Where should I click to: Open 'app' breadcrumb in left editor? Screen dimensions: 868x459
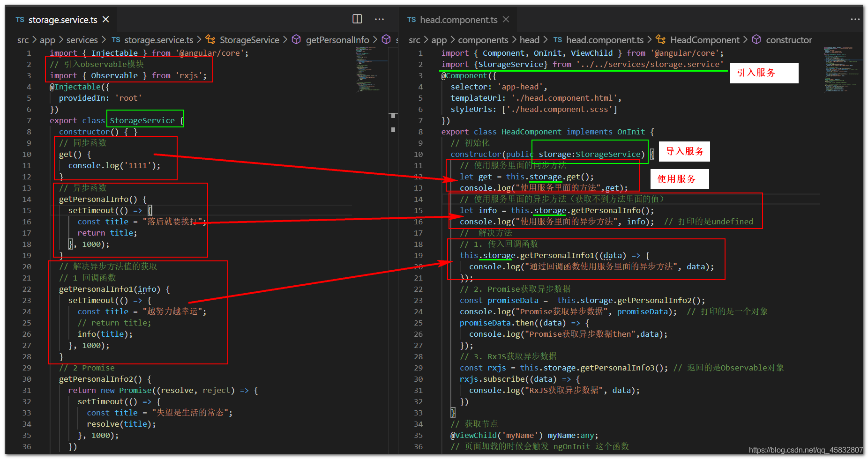pos(47,40)
